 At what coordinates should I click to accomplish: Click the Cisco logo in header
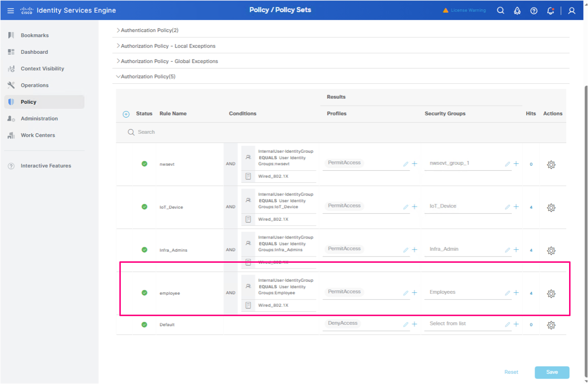click(x=27, y=10)
